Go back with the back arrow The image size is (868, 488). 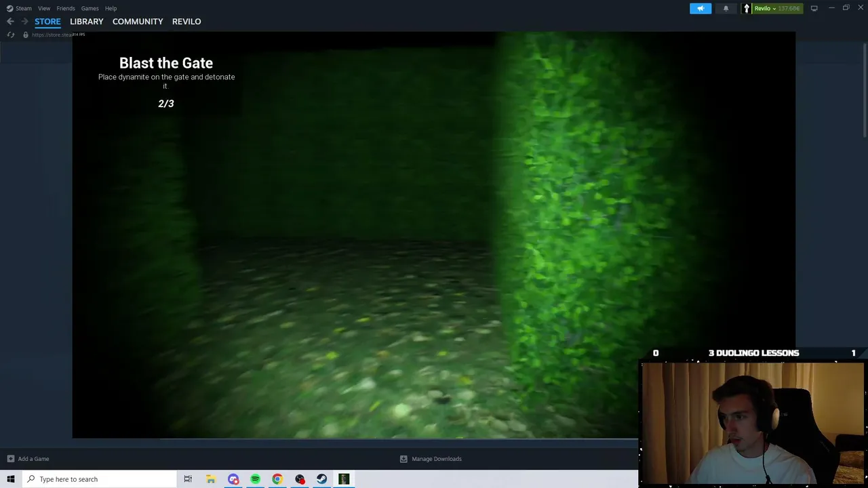(x=10, y=22)
